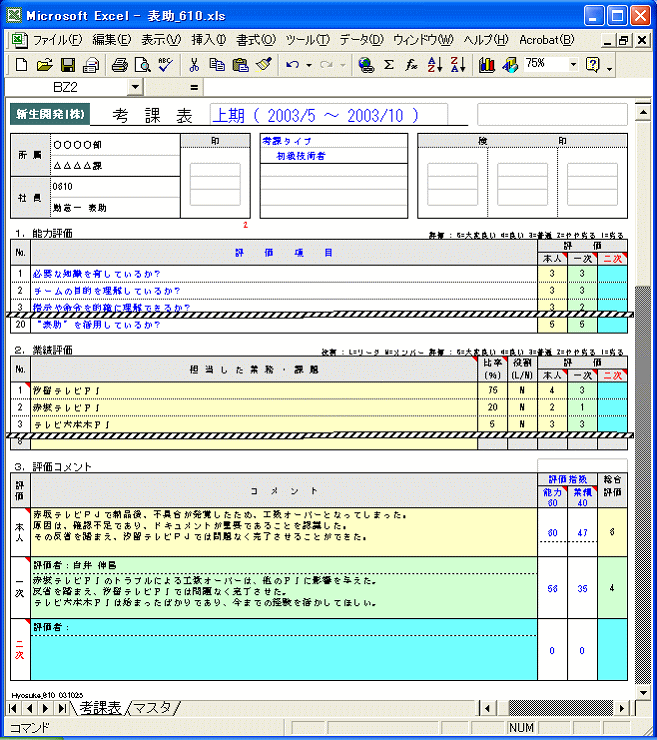Open the ウィンドウ(W) menu
Screen dimensions: 657x740
[x=423, y=40]
